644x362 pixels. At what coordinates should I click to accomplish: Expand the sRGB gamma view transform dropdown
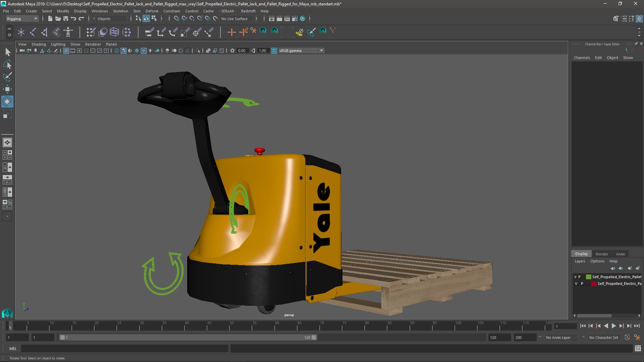[x=321, y=51]
